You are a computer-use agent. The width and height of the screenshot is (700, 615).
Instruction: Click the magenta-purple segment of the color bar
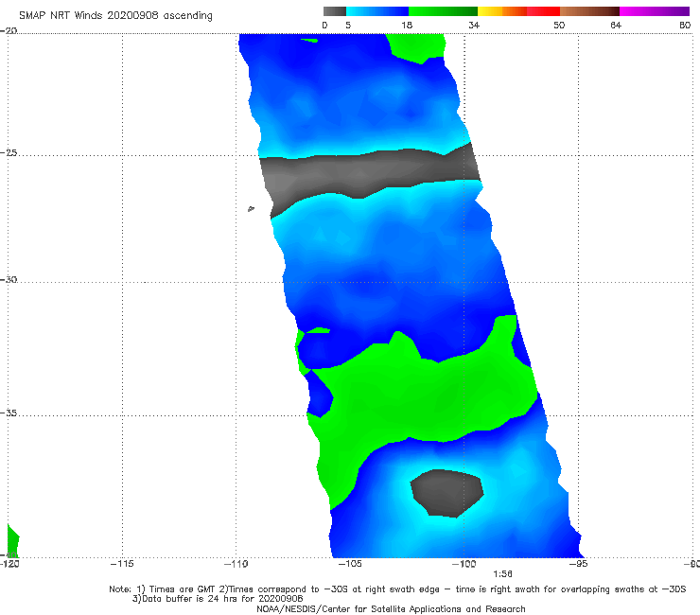pyautogui.click(x=655, y=11)
